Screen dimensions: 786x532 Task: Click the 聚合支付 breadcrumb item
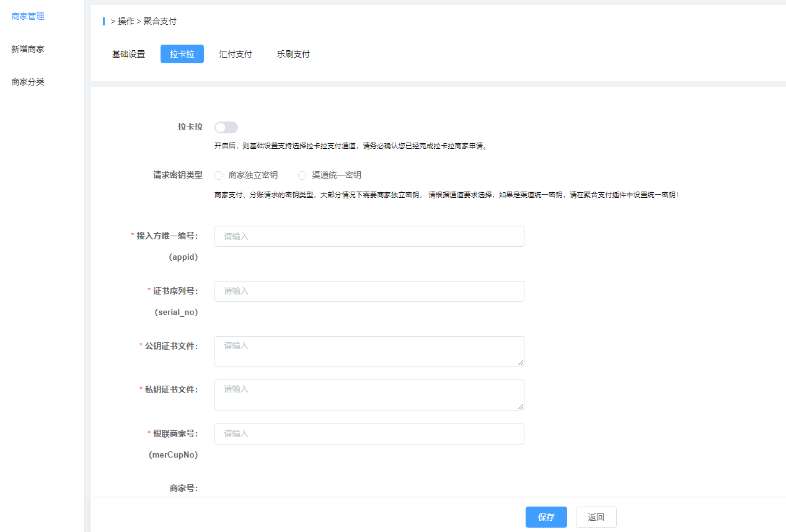(x=160, y=21)
